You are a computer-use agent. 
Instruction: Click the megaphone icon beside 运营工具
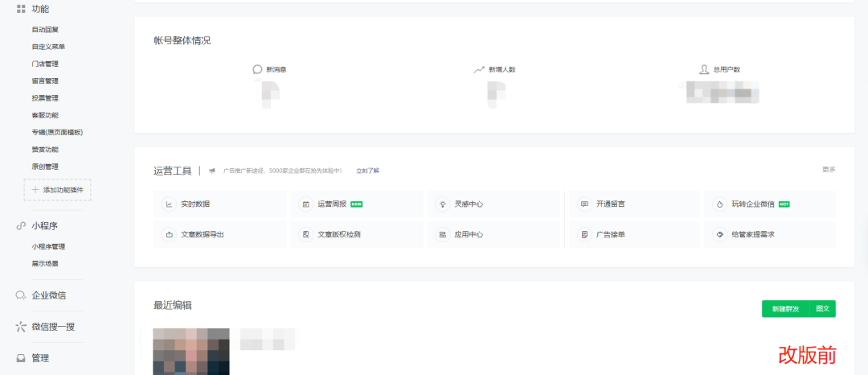click(x=211, y=171)
